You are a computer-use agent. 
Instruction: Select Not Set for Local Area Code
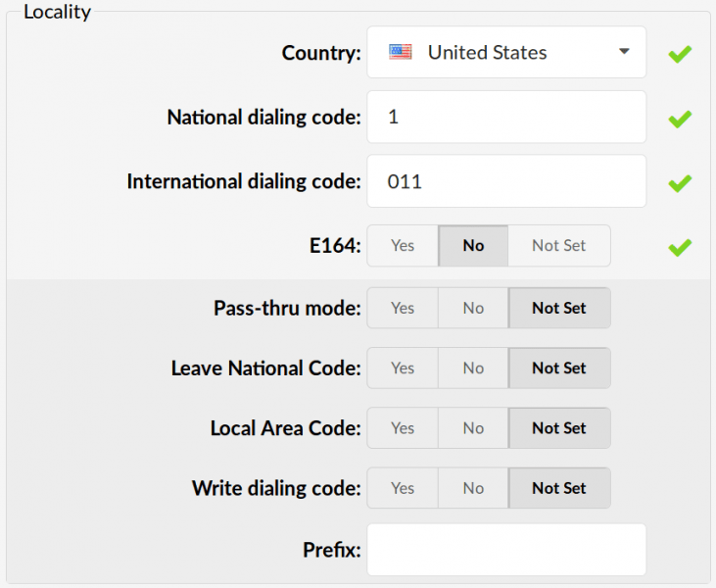(559, 428)
